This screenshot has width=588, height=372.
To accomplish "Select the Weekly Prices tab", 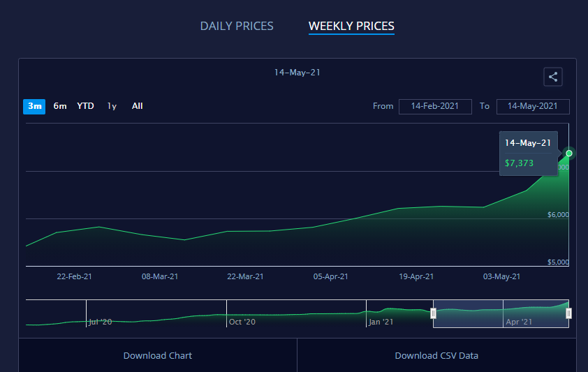I will 351,27.
